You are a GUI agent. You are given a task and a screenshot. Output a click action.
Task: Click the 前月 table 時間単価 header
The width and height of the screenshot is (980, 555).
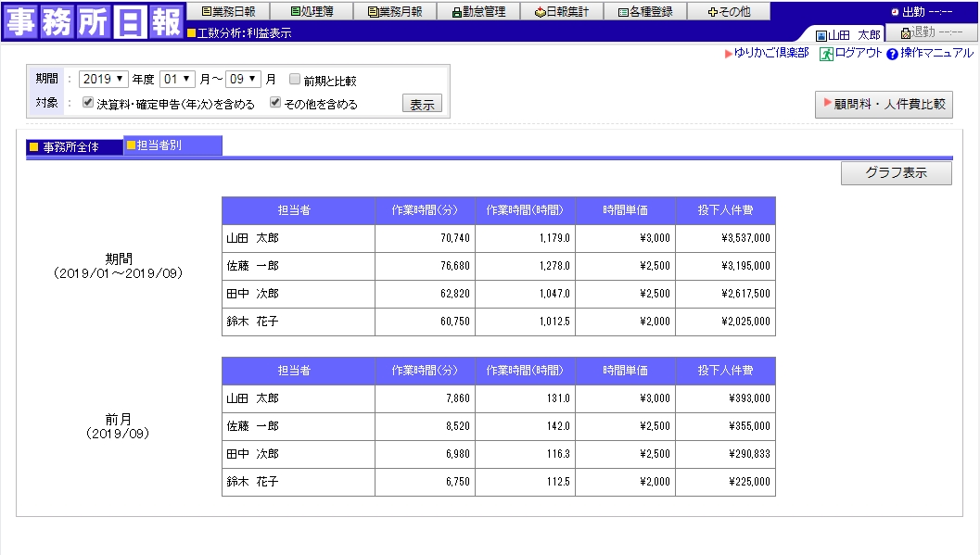625,371
